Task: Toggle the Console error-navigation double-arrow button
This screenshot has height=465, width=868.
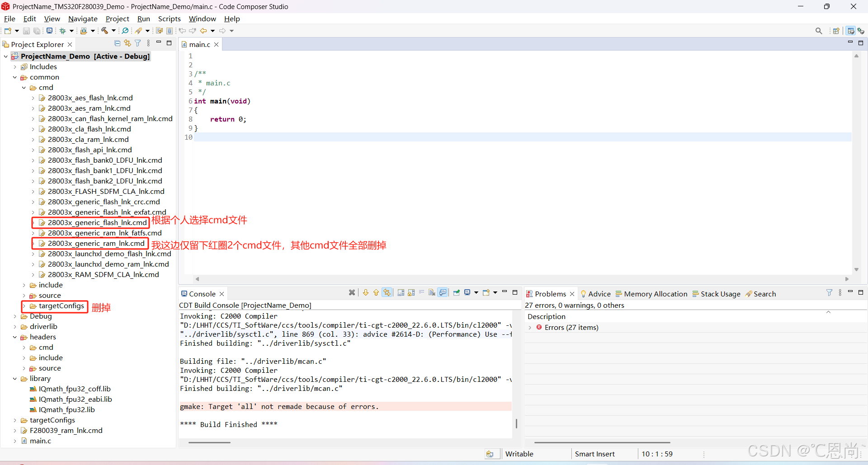Action: [387, 292]
